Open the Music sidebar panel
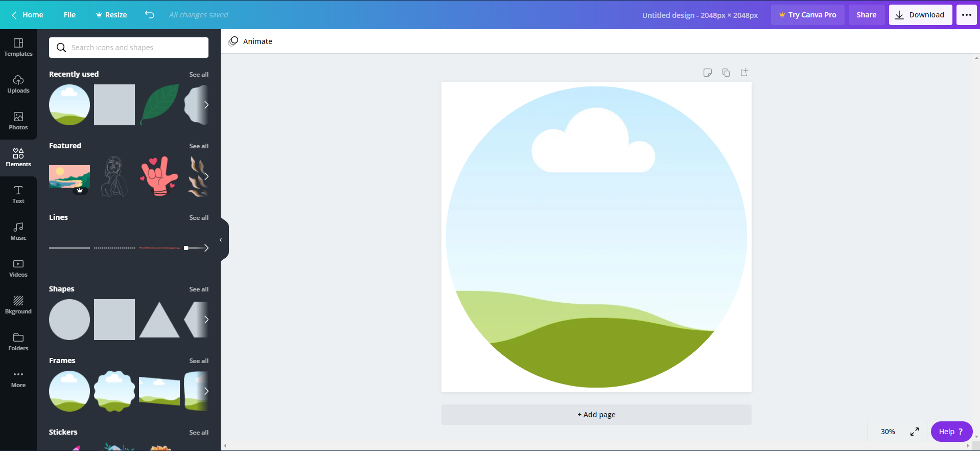 (x=18, y=232)
